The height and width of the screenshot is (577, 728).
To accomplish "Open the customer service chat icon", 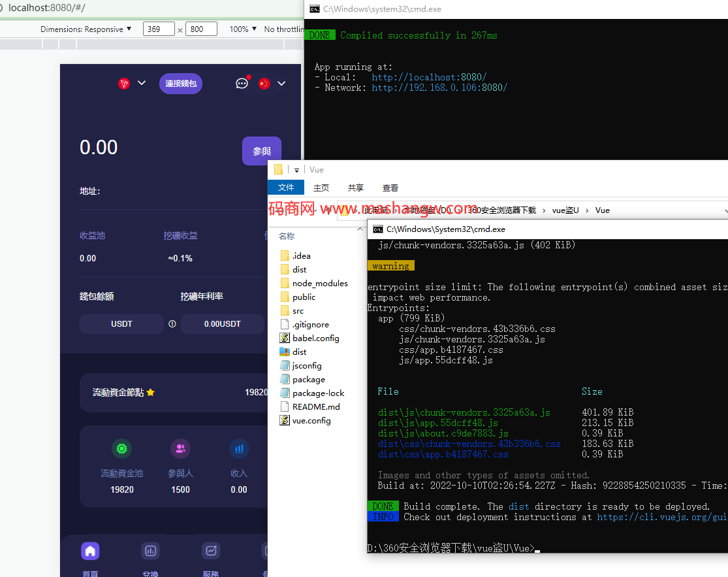I will [242, 84].
